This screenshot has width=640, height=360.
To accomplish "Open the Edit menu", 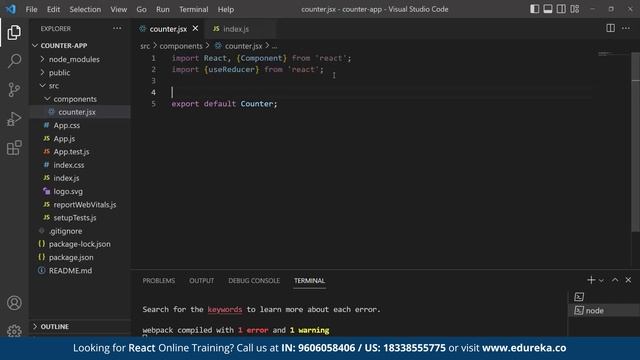I will coord(53,9).
